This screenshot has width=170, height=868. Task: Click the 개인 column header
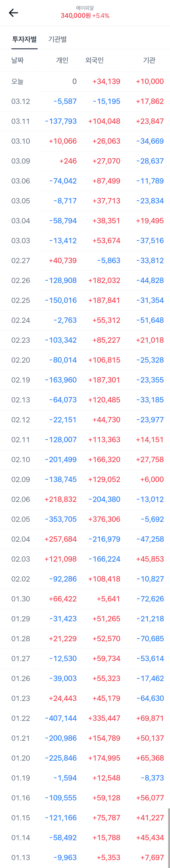tap(62, 60)
